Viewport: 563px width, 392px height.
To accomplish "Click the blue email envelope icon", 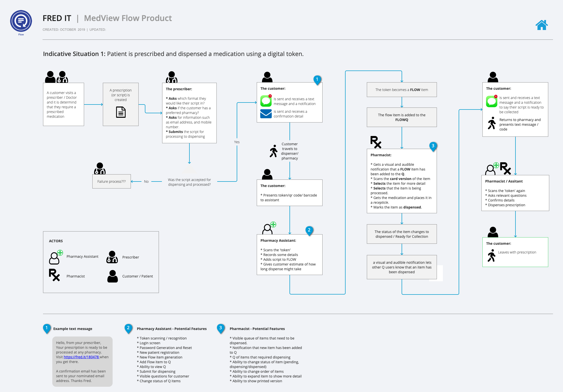I will tap(266, 114).
